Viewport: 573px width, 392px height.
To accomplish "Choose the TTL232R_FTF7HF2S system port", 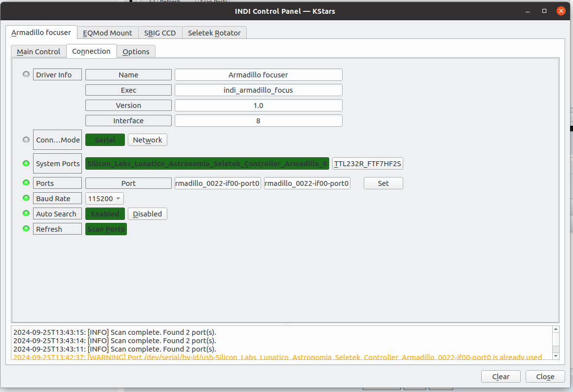I will (x=368, y=164).
